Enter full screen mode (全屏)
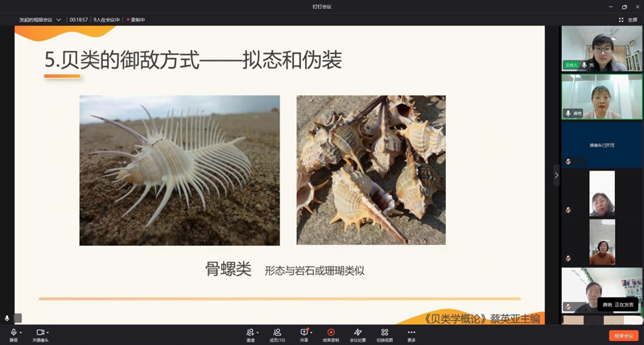Viewport: 644px width, 345px height. (628, 19)
